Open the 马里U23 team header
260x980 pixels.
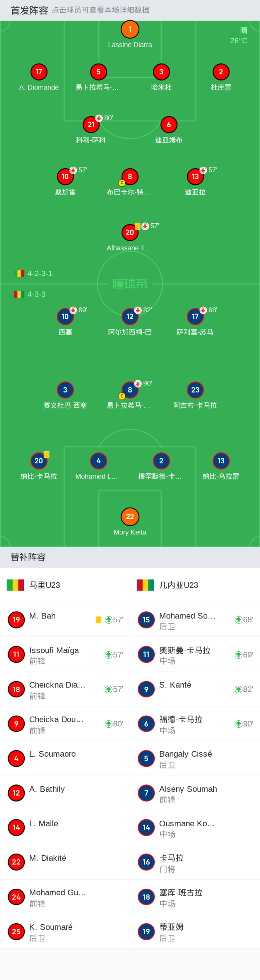point(65,585)
